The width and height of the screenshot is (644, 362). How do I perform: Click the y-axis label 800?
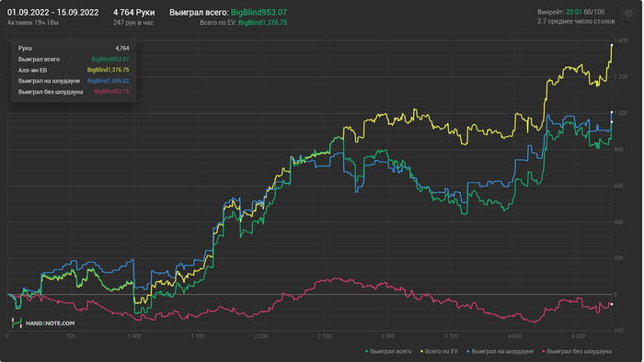pyautogui.click(x=618, y=150)
